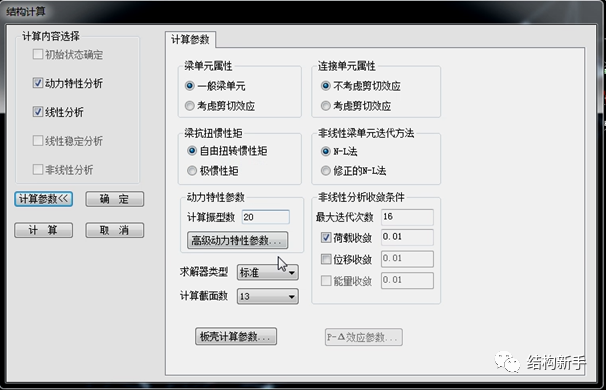Click the 最大迭代次数 input field
Image resolution: width=606 pixels, height=390 pixels.
[407, 217]
